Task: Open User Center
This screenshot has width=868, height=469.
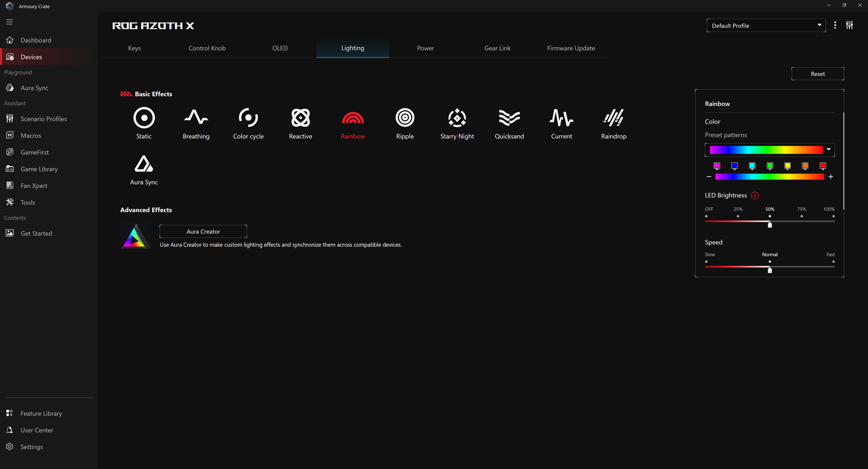Action: [x=49, y=430]
